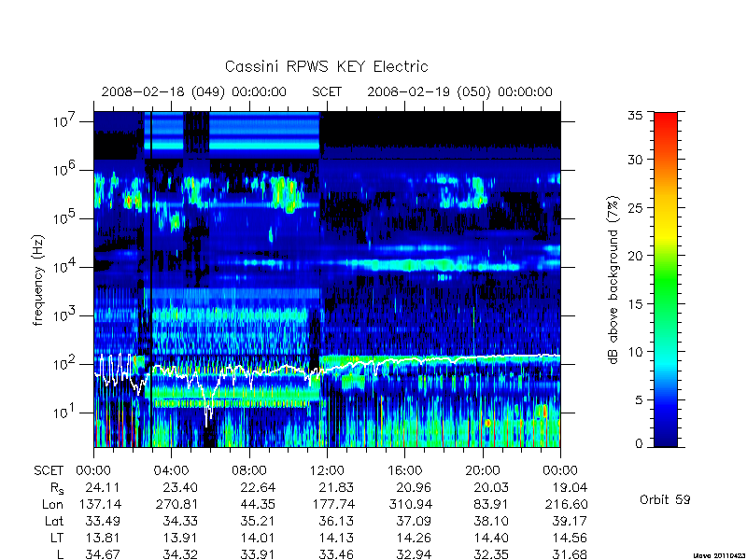Click the local time value 14.56
The height and width of the screenshot is (560, 747).
[x=570, y=539]
